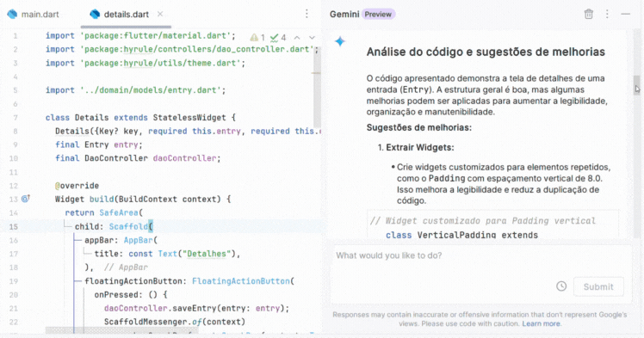Image resolution: width=644 pixels, height=338 pixels.
Task: Click the warning count indicator in editor
Action: pos(257,38)
